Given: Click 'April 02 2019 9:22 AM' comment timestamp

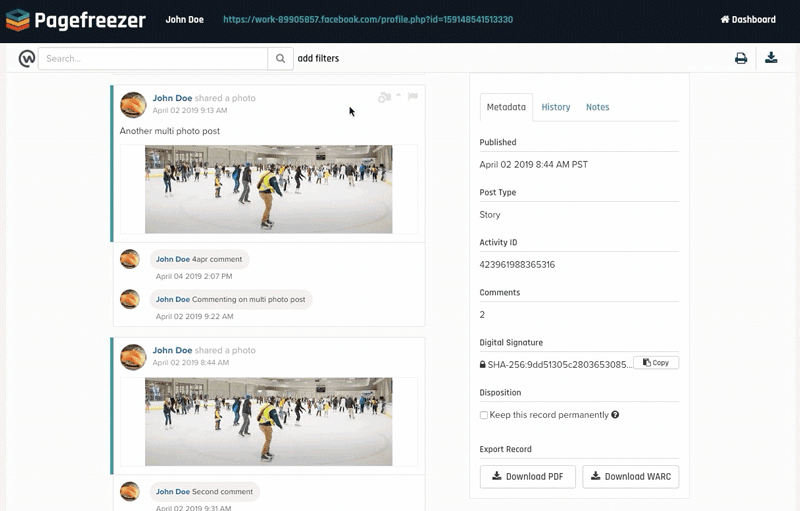Looking at the screenshot, I should 194,316.
